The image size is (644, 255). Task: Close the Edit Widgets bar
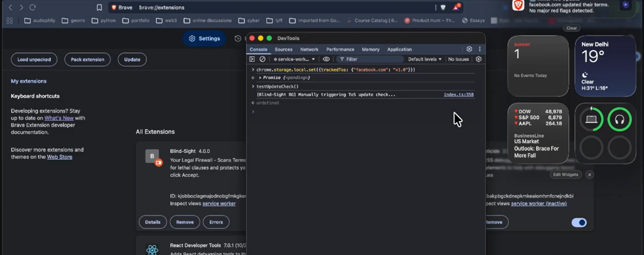point(589,175)
